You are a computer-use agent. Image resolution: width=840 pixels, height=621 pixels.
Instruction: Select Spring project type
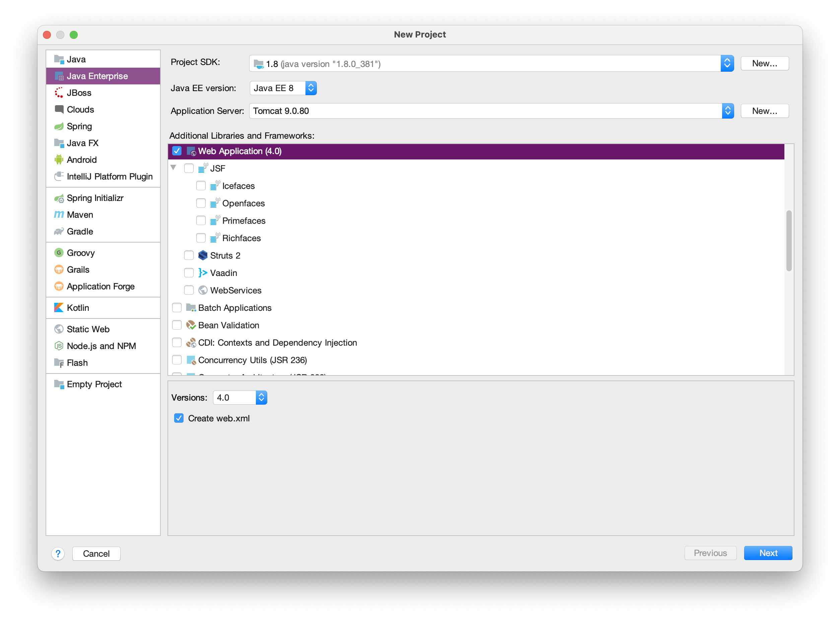click(103, 126)
